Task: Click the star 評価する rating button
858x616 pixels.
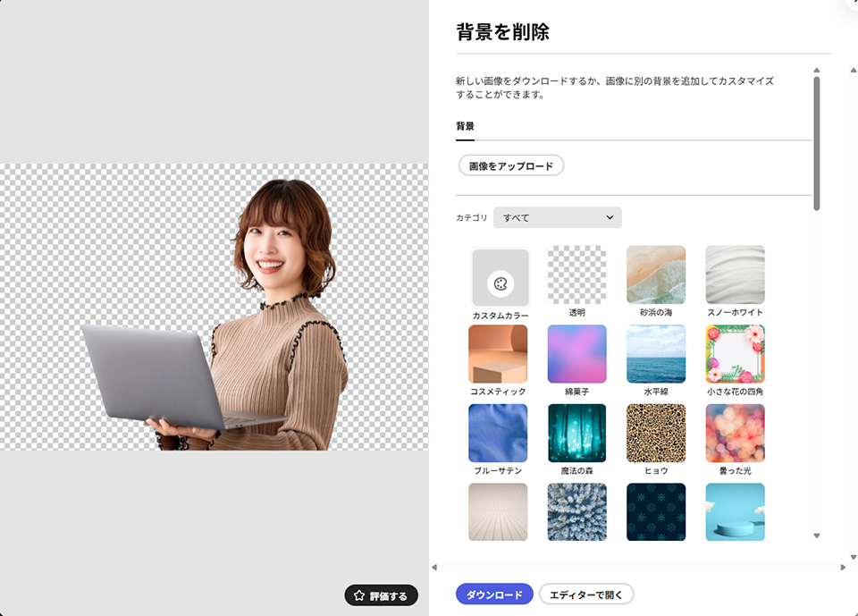Action: click(x=382, y=595)
